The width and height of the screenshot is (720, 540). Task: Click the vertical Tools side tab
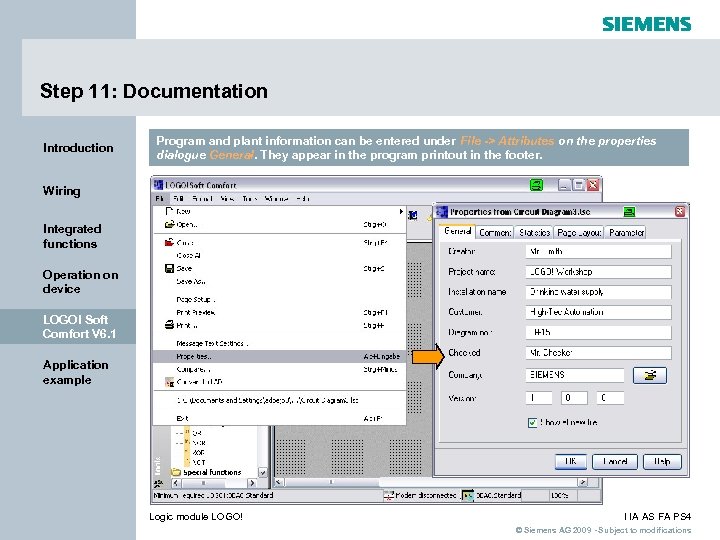[x=158, y=466]
